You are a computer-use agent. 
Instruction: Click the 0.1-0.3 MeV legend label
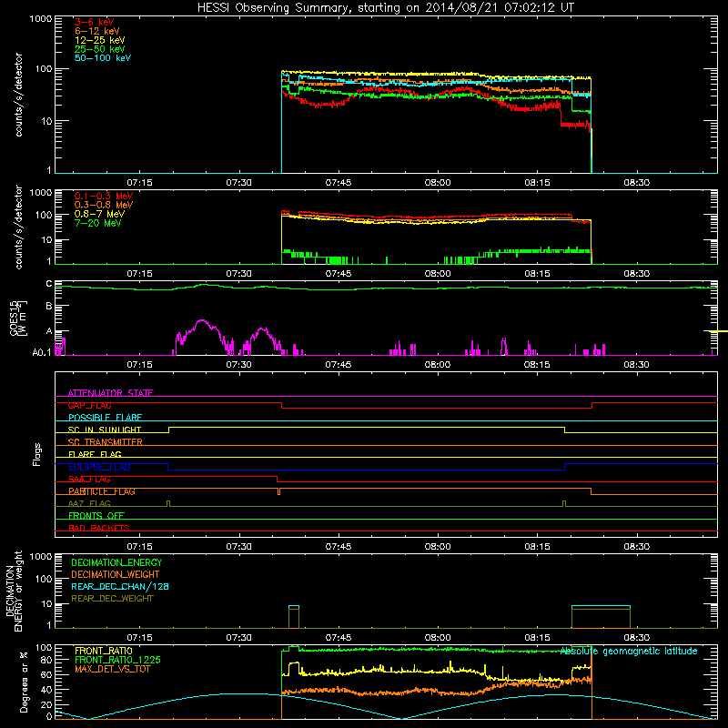pyautogui.click(x=104, y=196)
